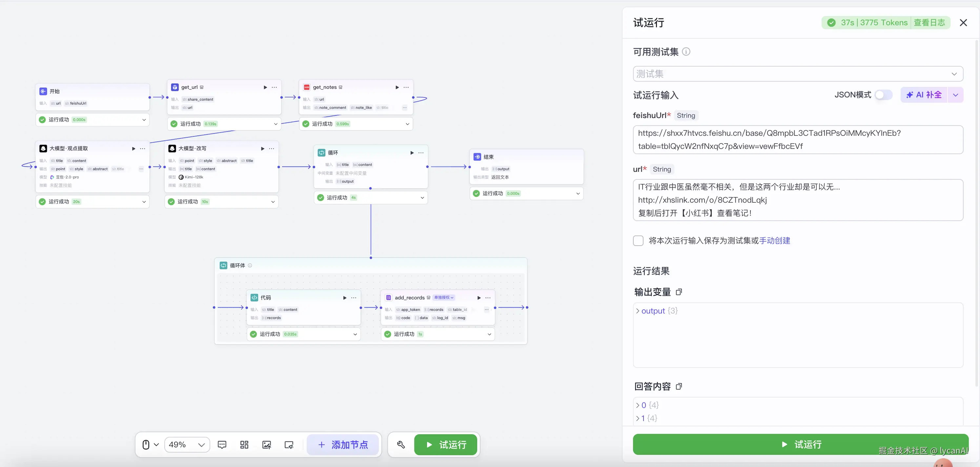Image resolution: width=980 pixels, height=467 pixels.
Task: Click 查看日志 in status bar
Action: point(929,23)
